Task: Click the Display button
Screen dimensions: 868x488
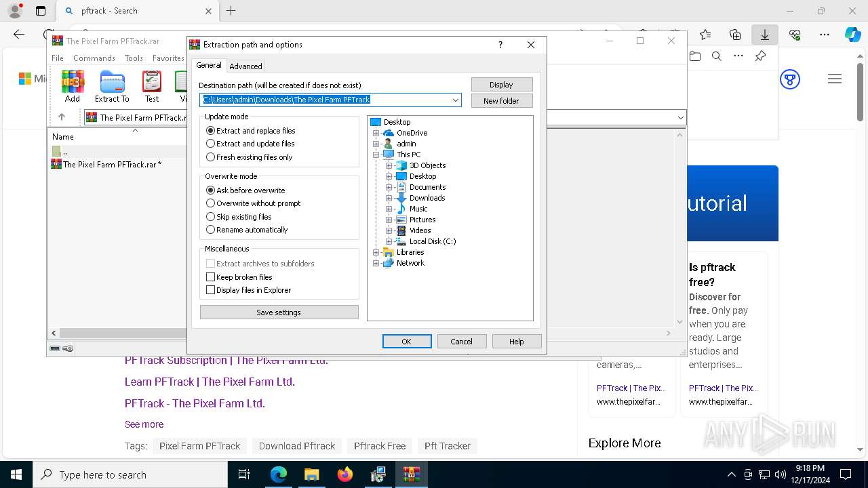Action: [502, 85]
